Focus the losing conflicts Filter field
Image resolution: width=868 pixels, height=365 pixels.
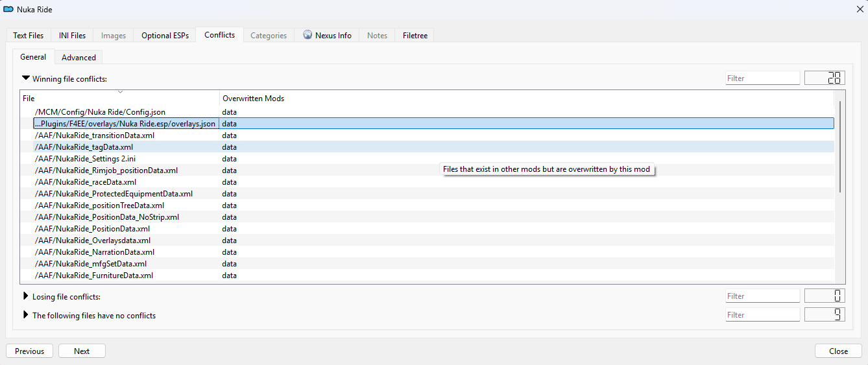tap(763, 296)
